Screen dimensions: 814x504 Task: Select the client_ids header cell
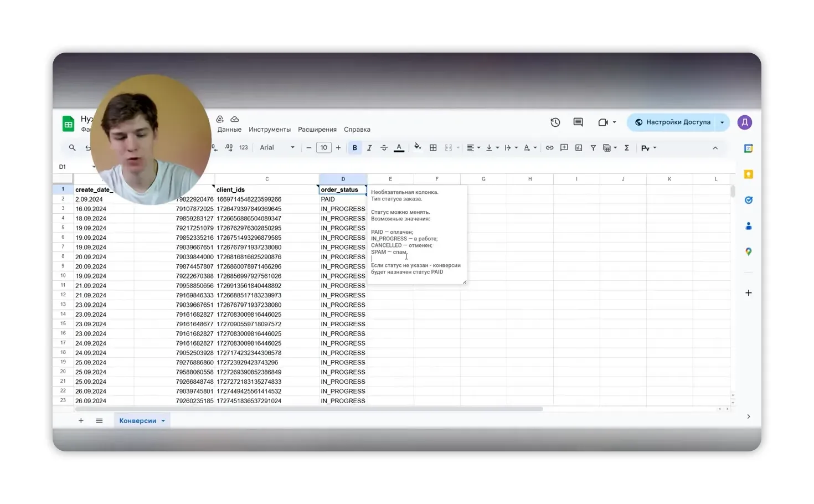[x=267, y=189]
